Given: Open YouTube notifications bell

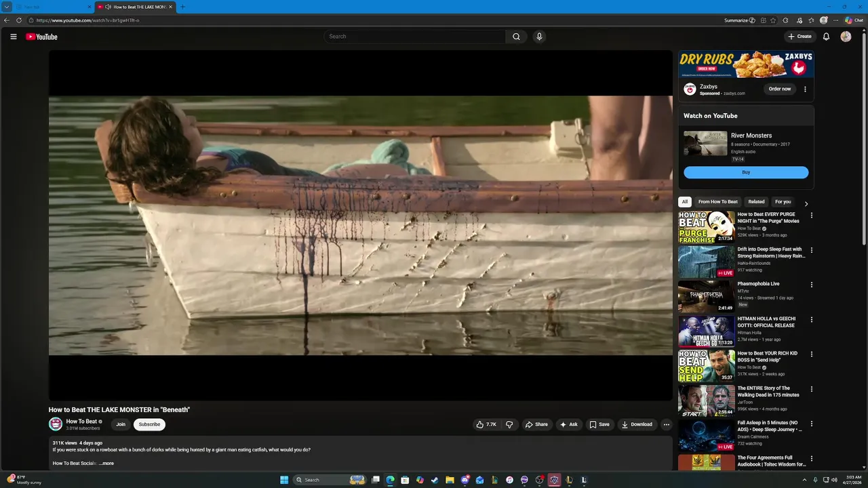Looking at the screenshot, I should tap(826, 37).
